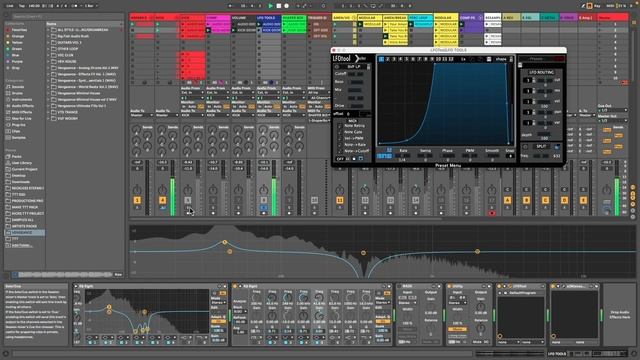640x360 pixels.
Task: Expand the VTS TRANCE folder
Action: tap(48, 112)
